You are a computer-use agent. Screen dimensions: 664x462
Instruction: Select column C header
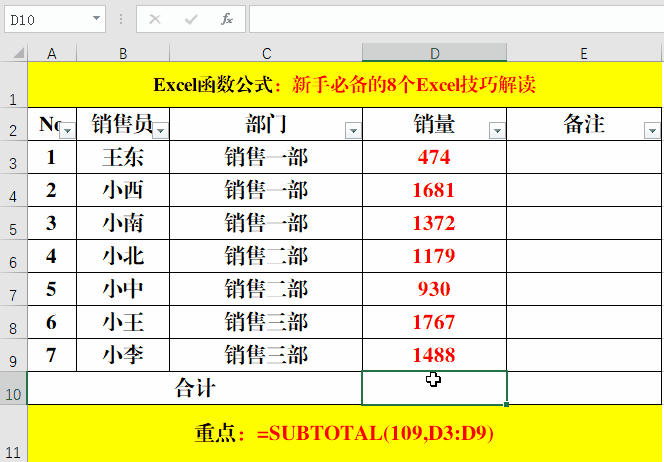(266, 53)
